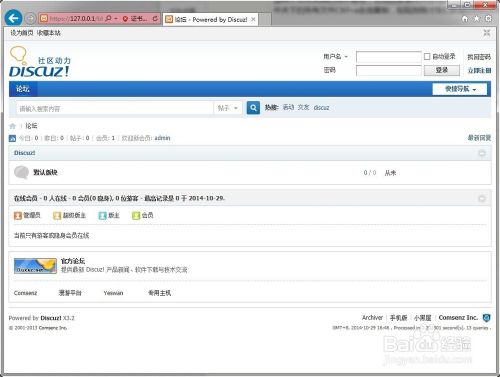Open IE favorites star icon

tap(477, 19)
